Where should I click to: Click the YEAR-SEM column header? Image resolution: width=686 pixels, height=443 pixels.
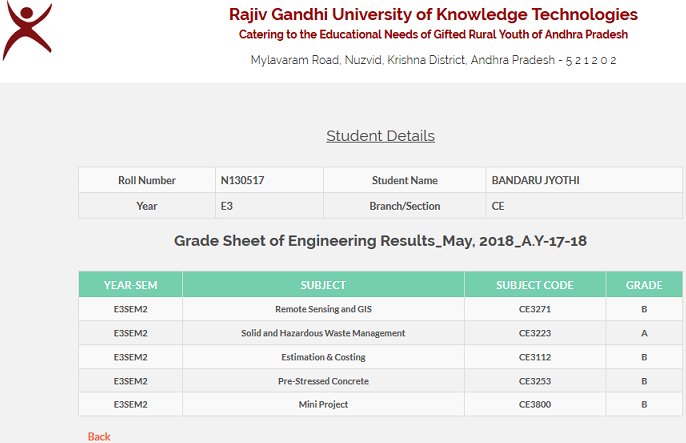[130, 285]
